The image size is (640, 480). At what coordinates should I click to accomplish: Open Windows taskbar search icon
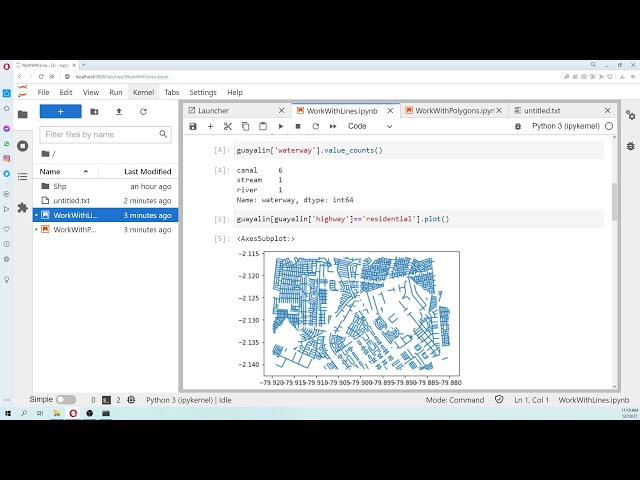pyautogui.click(x=24, y=413)
